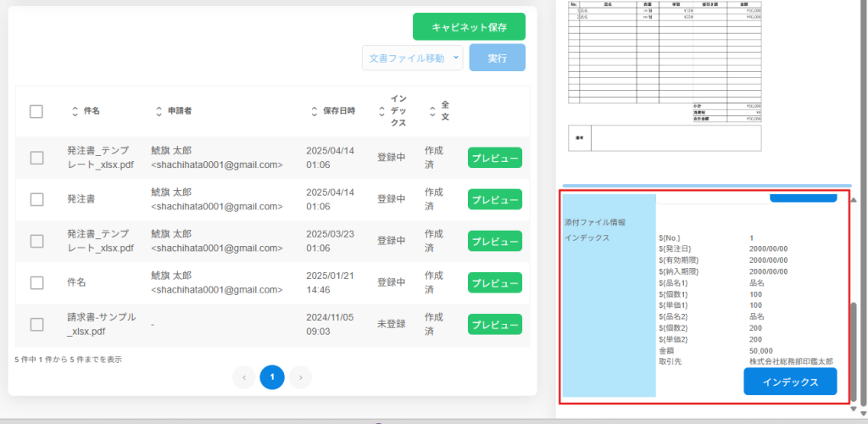Image resolution: width=868 pixels, height=424 pixels.
Task: Preview the 請求書-サンプル_xlsx.pdf file
Action: [494, 325]
